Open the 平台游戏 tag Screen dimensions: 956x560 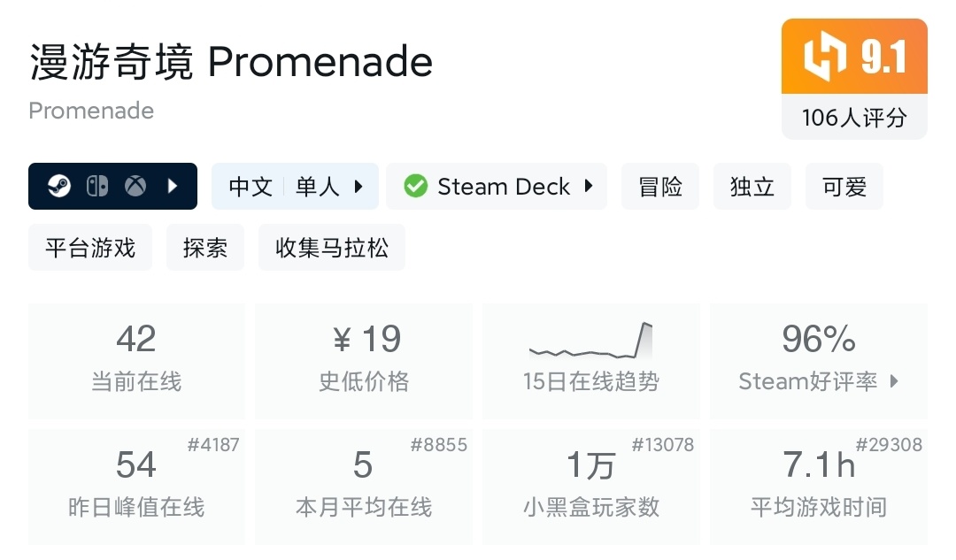tap(90, 248)
